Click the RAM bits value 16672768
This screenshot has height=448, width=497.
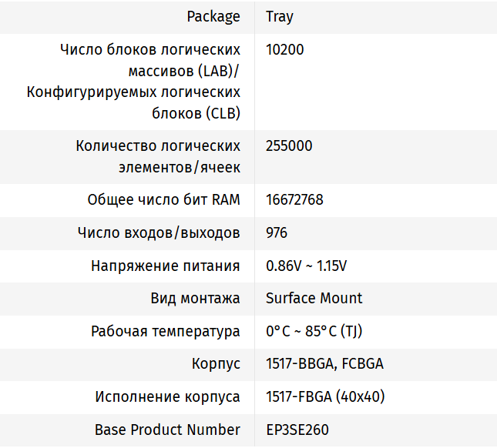(x=294, y=199)
